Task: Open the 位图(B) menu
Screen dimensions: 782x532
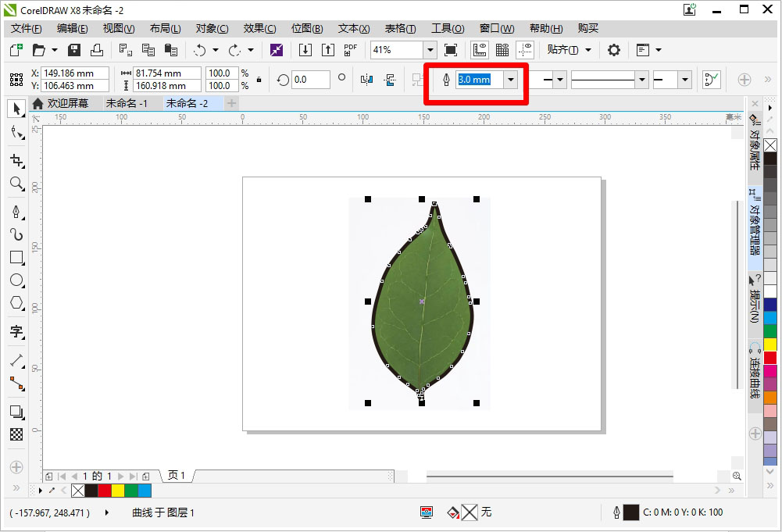Action: [307, 28]
